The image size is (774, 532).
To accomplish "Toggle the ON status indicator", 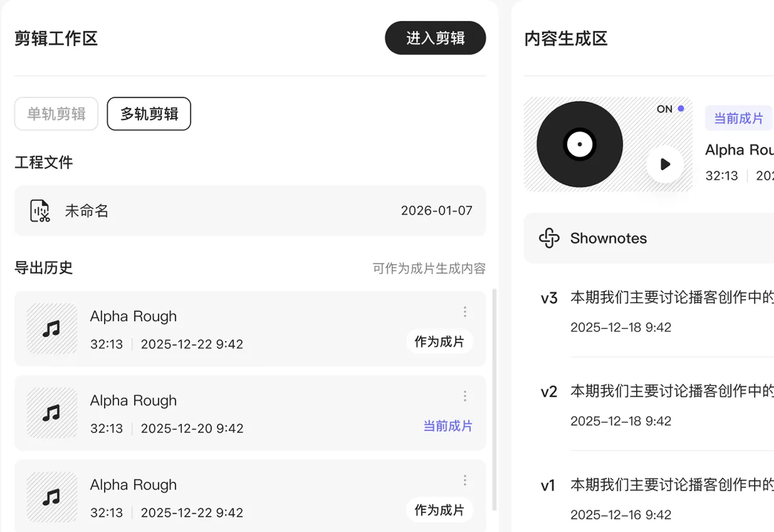I will [x=670, y=109].
